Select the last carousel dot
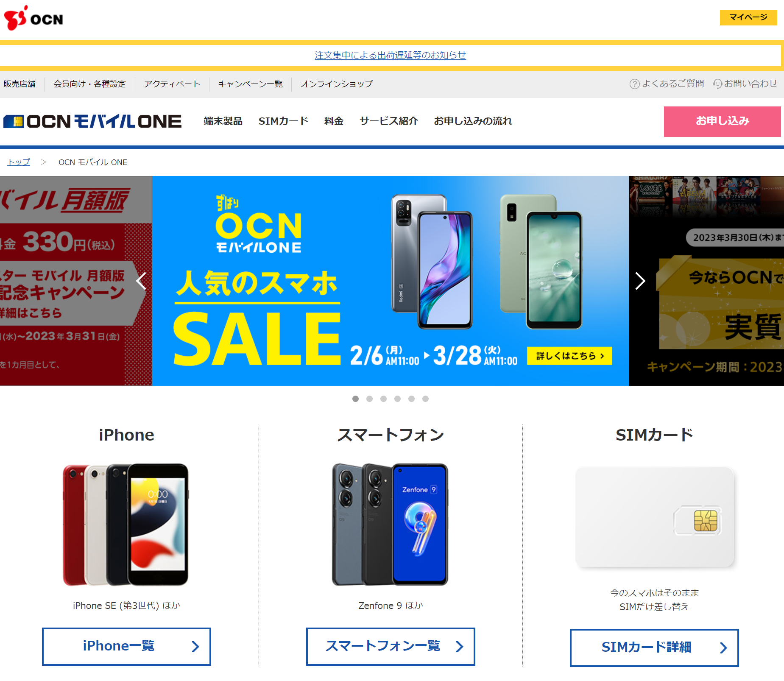 [425, 399]
